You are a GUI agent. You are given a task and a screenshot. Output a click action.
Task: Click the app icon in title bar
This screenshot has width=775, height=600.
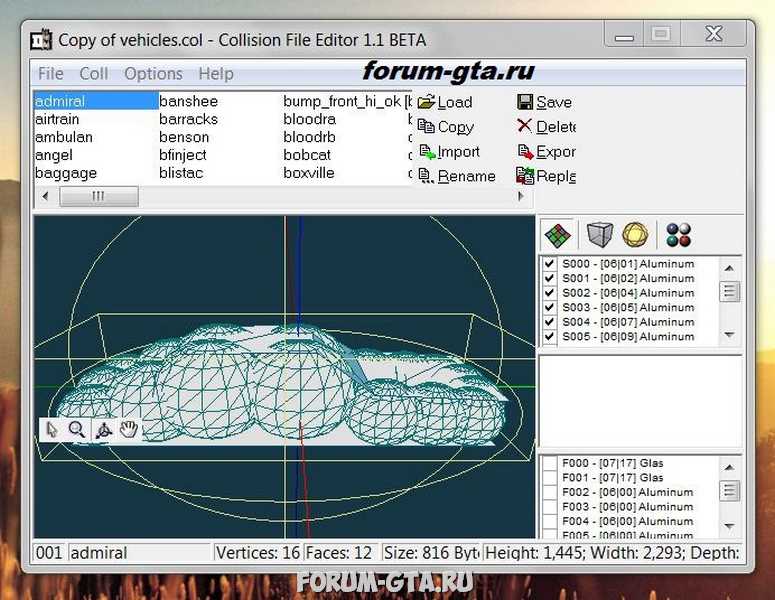click(41, 40)
